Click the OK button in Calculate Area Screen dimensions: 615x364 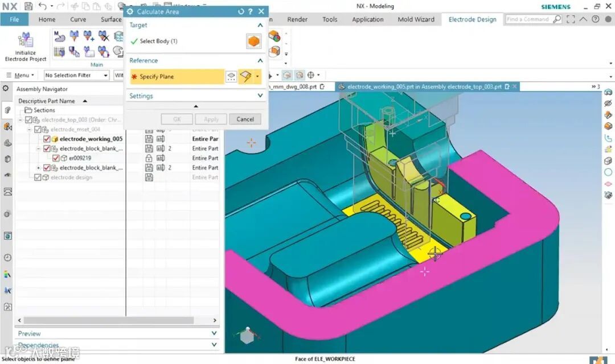pyautogui.click(x=177, y=119)
